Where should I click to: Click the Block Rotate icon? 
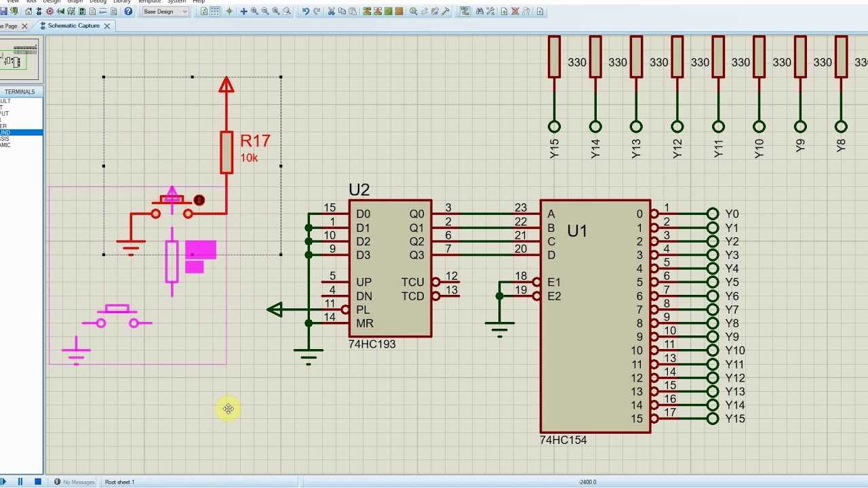coord(388,12)
